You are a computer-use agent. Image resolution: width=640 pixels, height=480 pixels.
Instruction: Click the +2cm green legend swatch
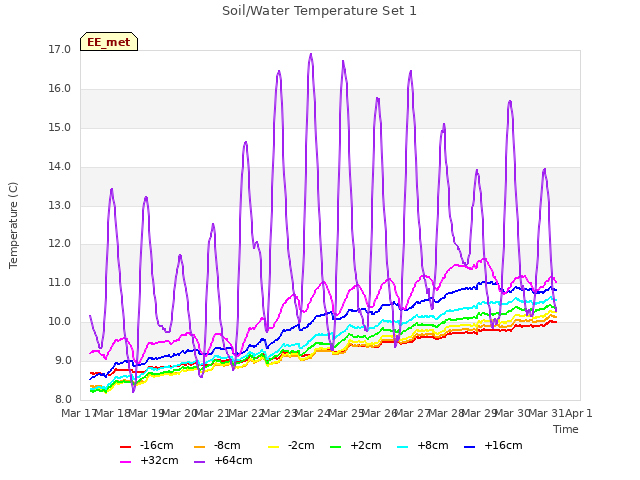coord(336,447)
